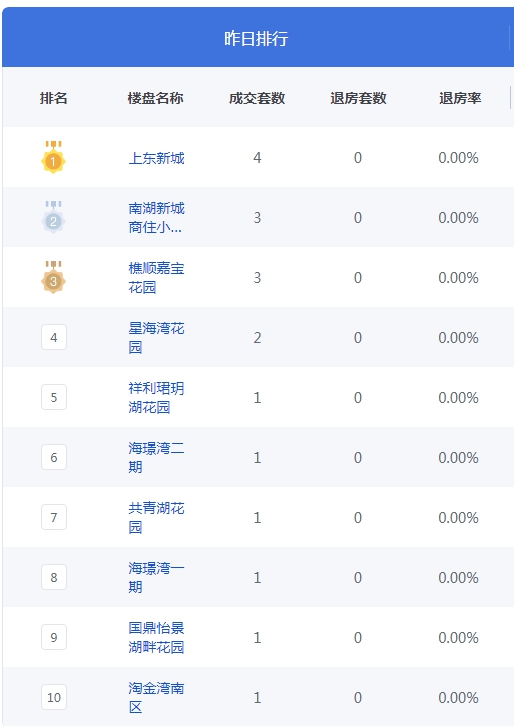Screen dimensions: 514x726
Task: Open the 樵顺嘉宝花园 property link
Action: [x=157, y=278]
